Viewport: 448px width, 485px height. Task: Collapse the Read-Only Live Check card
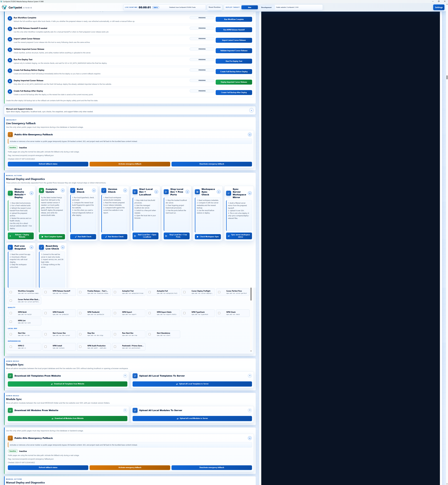(63, 247)
